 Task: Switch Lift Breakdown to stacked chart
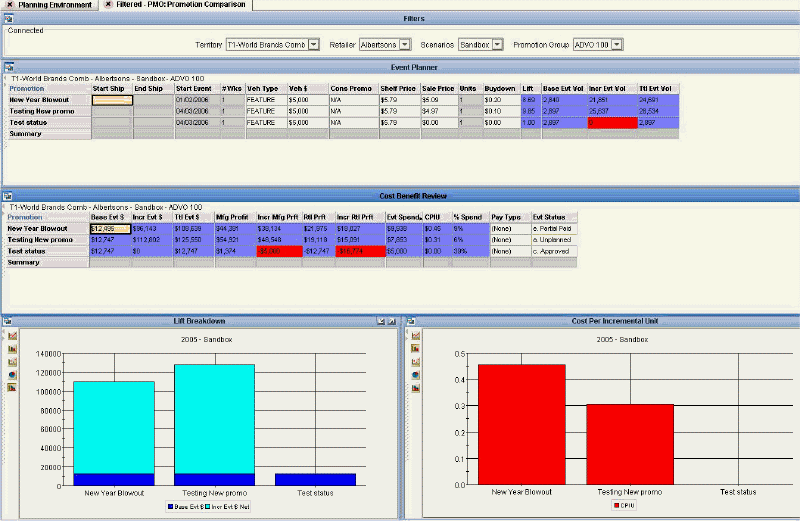12,388
